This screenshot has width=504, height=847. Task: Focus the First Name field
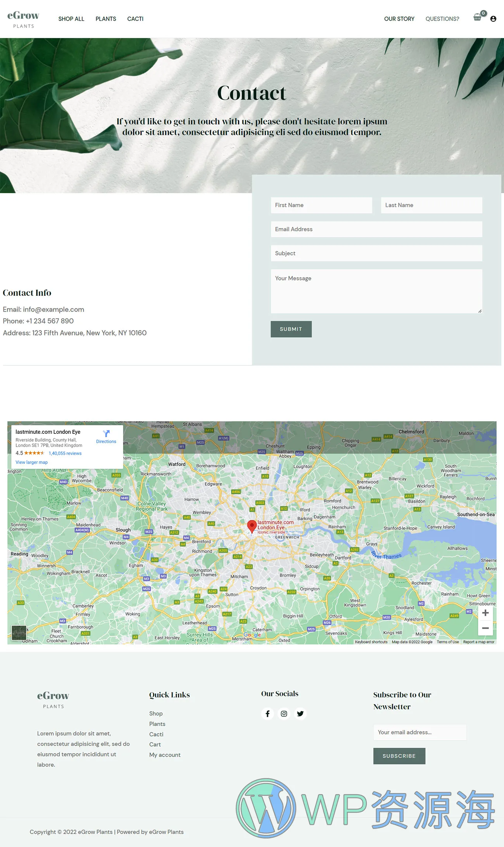click(x=321, y=205)
